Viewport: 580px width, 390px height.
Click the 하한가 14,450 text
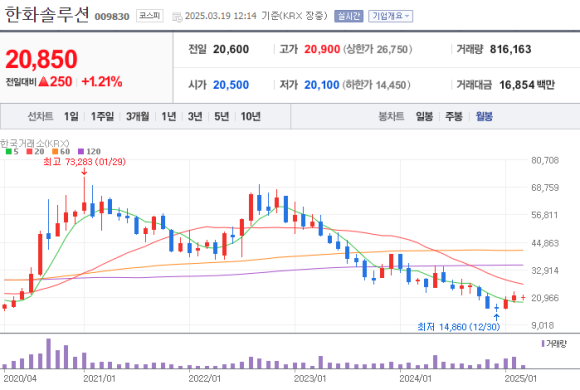[376, 85]
